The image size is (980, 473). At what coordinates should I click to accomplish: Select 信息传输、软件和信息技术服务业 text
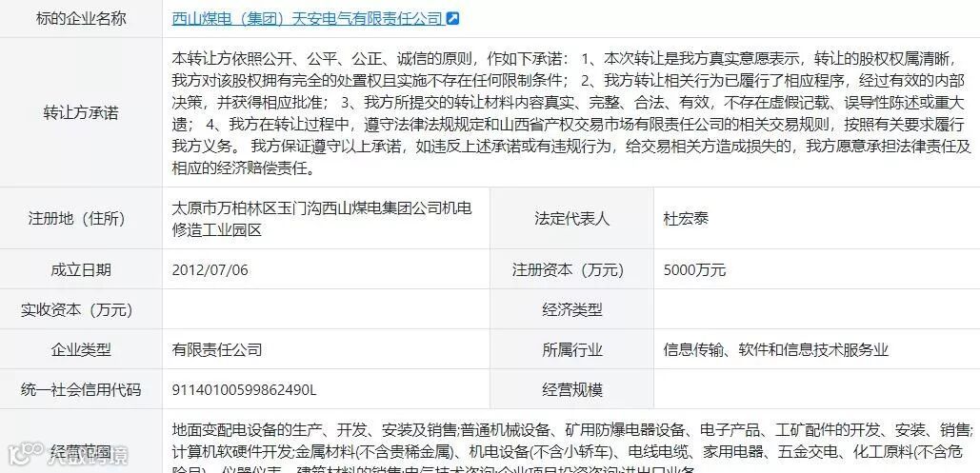point(775,349)
